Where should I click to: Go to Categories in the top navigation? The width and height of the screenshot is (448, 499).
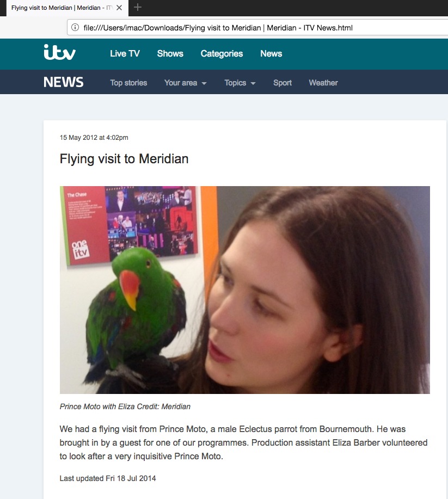tap(222, 53)
